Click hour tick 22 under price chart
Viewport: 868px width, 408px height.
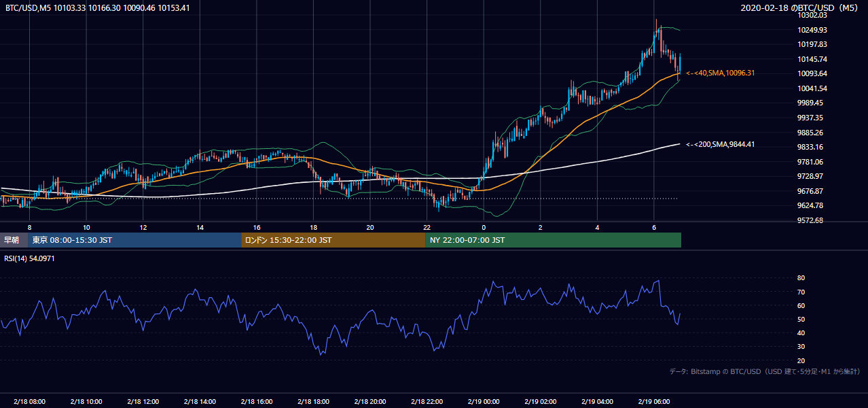[427, 227]
